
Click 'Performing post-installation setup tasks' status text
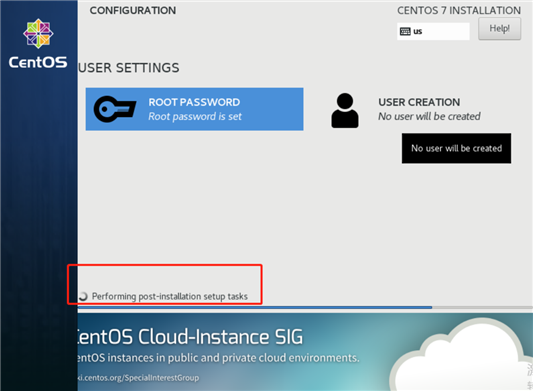pos(170,296)
